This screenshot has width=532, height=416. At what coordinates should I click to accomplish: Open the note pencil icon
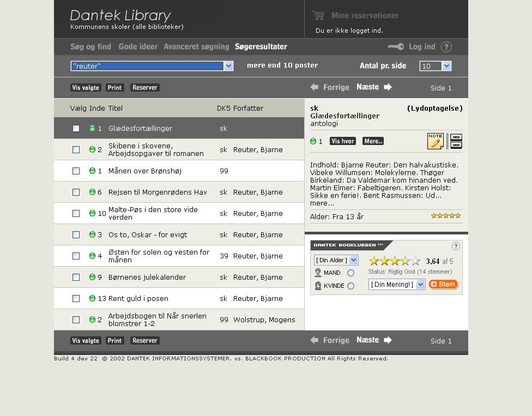pyautogui.click(x=436, y=141)
